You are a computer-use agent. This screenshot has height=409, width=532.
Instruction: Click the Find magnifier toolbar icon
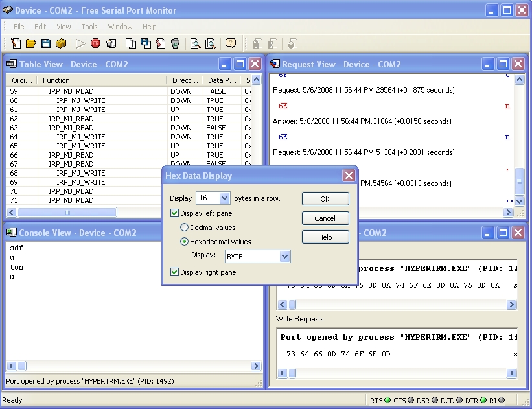pos(195,43)
